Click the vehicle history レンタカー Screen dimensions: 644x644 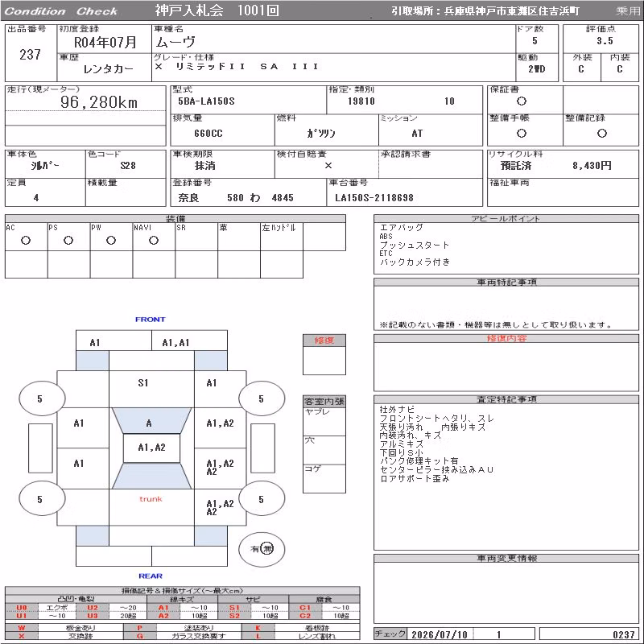(108, 69)
